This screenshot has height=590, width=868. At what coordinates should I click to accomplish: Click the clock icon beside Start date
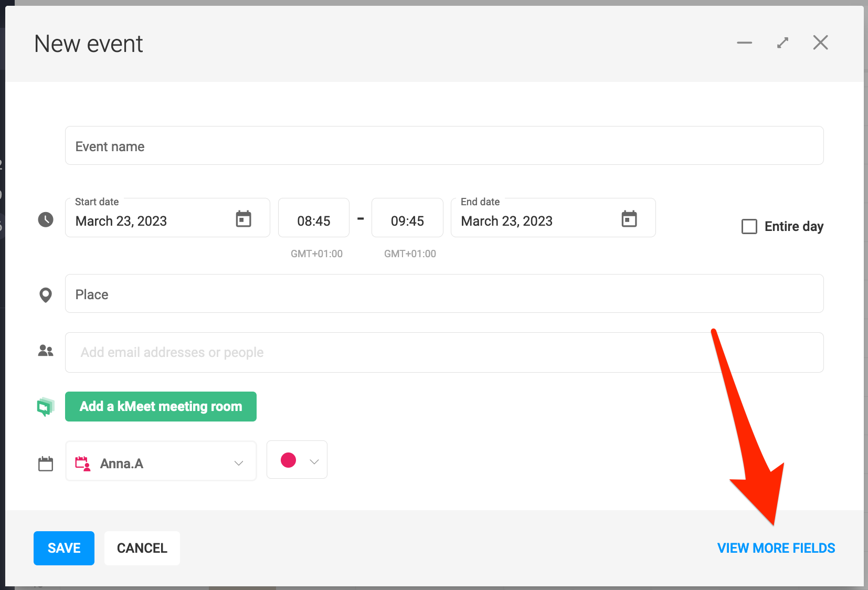pos(46,219)
